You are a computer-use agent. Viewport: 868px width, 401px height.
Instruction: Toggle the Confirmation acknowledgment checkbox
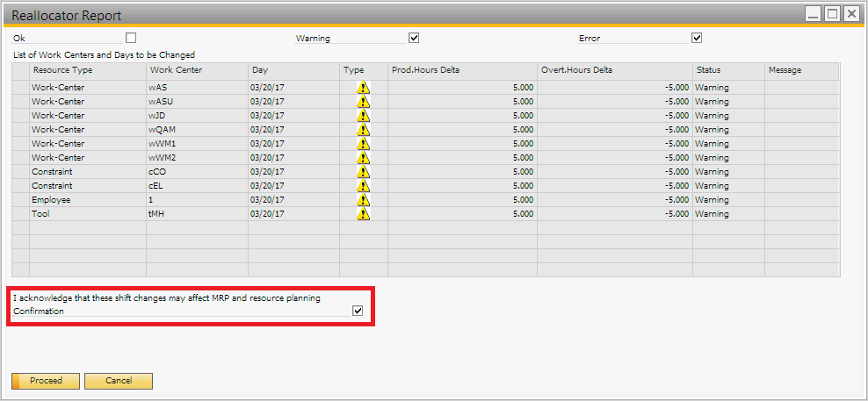tap(357, 311)
